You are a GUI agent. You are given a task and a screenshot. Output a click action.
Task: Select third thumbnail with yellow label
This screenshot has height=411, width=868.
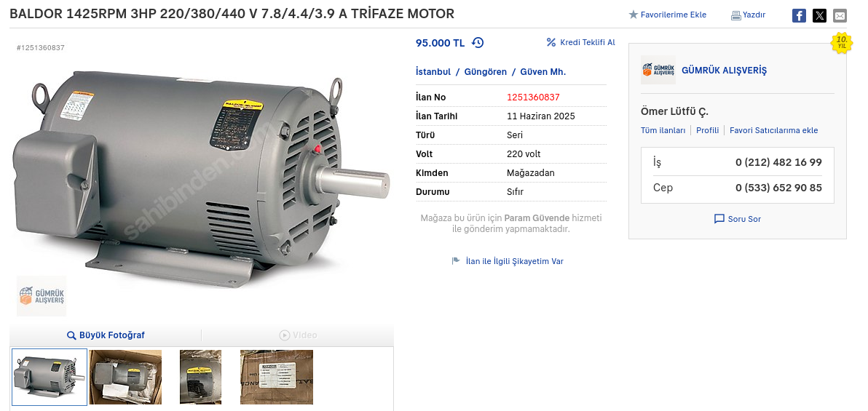tap(200, 377)
